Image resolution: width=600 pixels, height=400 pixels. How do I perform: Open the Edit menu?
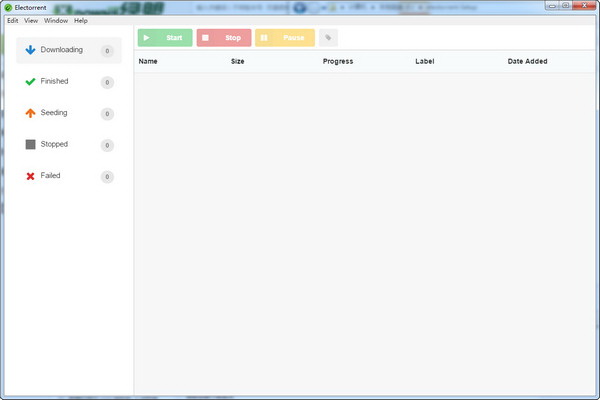(12, 20)
